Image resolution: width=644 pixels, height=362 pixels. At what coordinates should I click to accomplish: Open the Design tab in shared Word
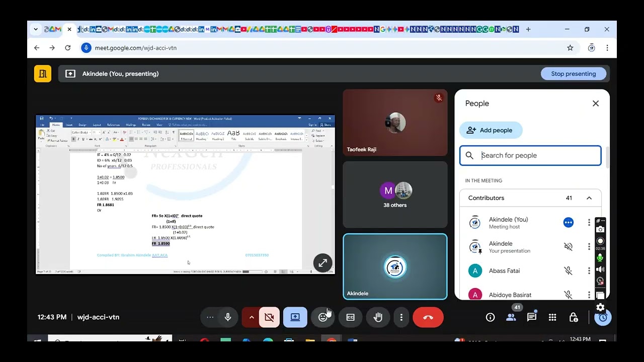(x=83, y=125)
